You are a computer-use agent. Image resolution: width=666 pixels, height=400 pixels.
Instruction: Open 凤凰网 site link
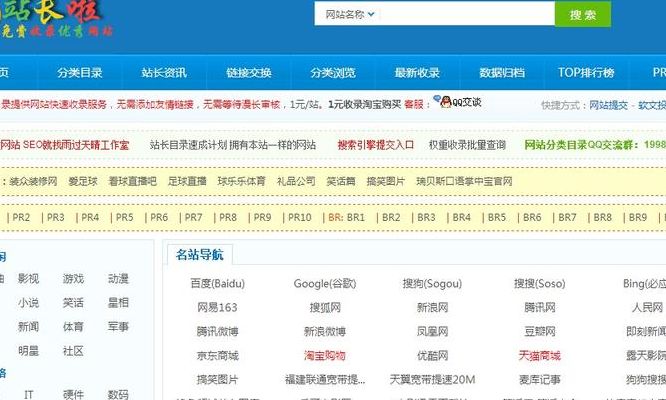[x=432, y=331]
